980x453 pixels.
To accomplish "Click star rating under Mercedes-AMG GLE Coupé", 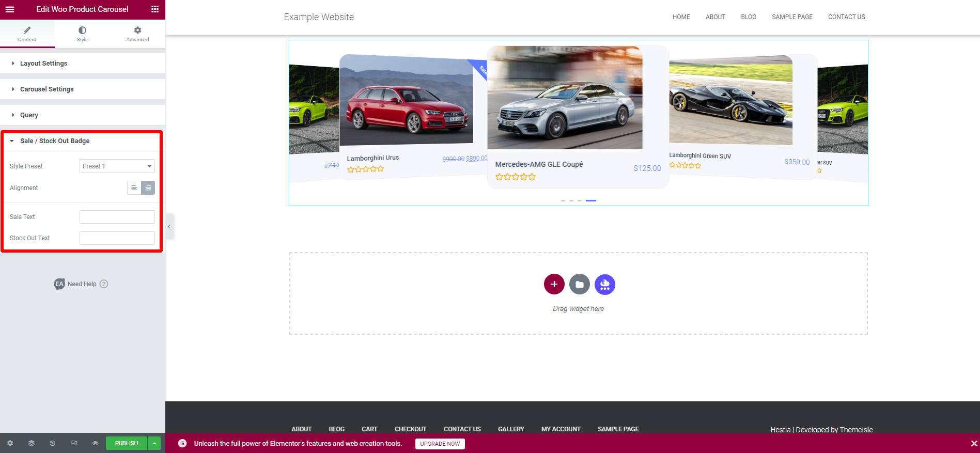I will (516, 177).
